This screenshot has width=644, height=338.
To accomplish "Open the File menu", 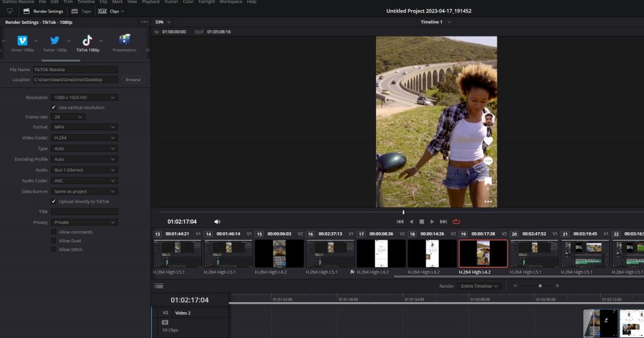I will coord(42,2).
